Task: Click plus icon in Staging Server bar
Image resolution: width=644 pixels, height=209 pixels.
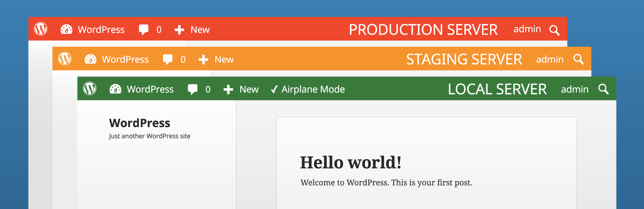Action: (x=203, y=60)
